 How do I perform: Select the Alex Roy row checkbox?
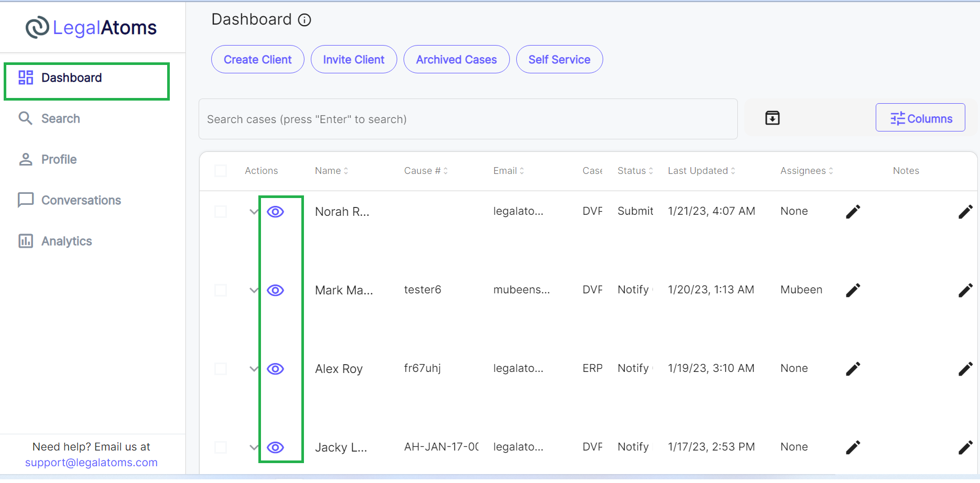coord(221,369)
